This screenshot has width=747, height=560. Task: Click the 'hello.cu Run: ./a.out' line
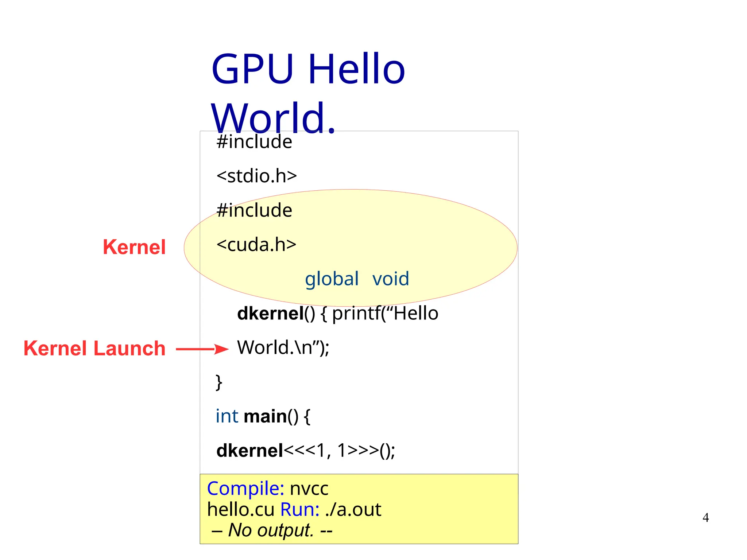pyautogui.click(x=294, y=510)
